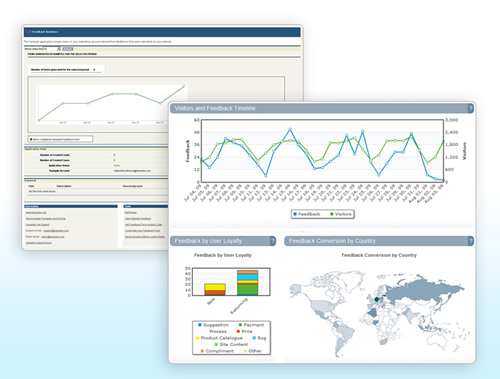This screenshot has height=379, width=500.
Task: Click Russia on the conversion map
Action: [x=423, y=291]
